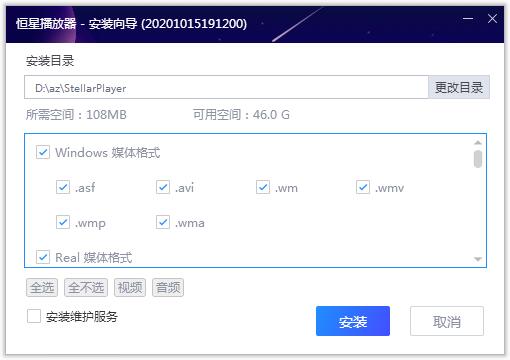
Task: Click the install path field D:\az\StellarPlayer
Action: [226, 87]
